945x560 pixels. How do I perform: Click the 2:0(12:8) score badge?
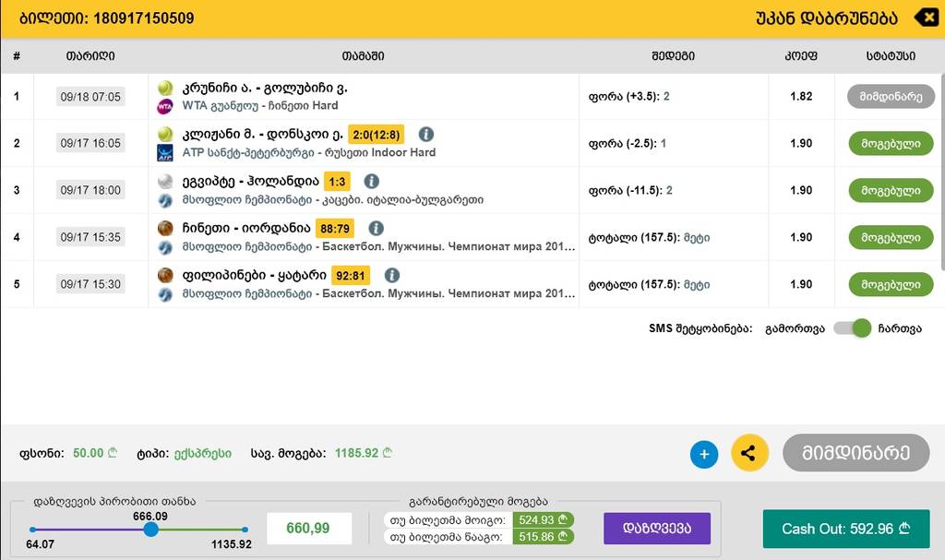(377, 135)
